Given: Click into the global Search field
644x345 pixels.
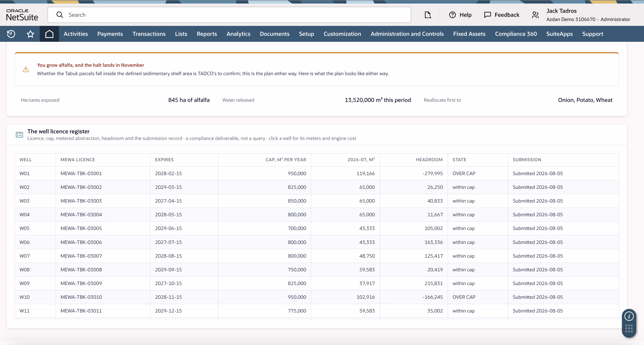Looking at the screenshot, I should 229,15.
